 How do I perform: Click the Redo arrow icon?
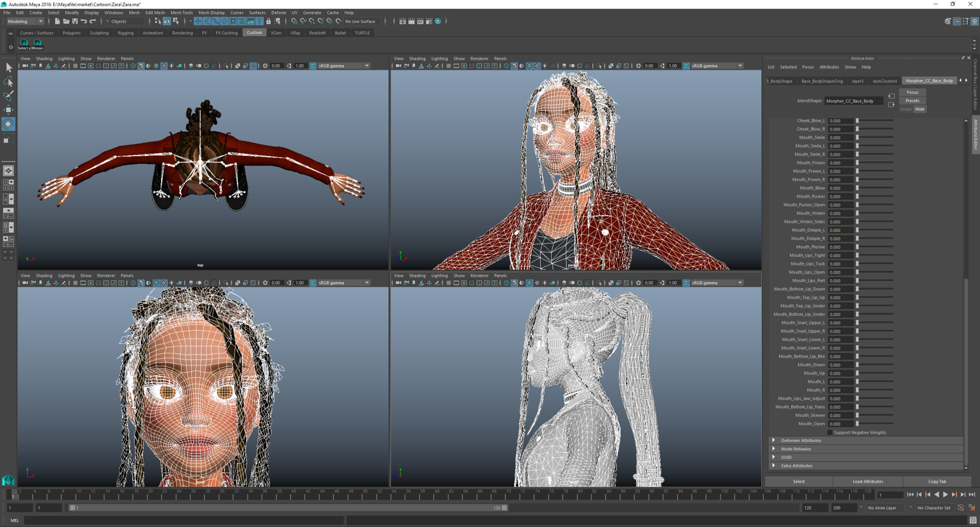[93, 21]
